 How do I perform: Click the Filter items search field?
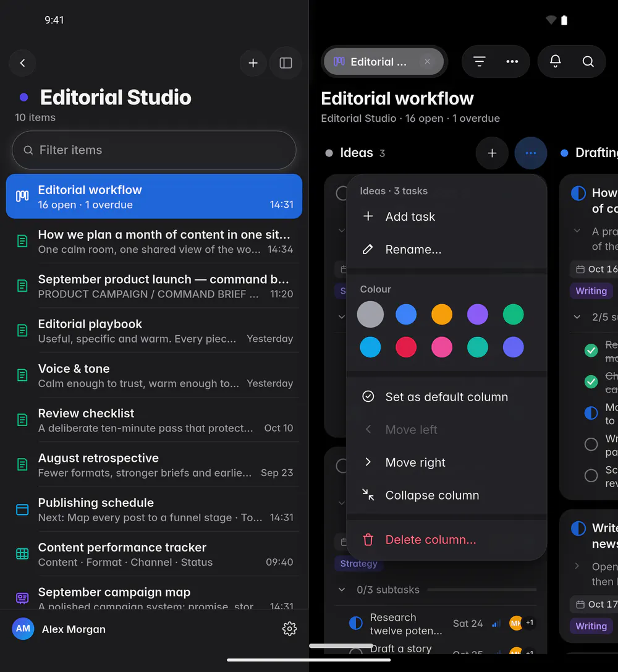pyautogui.click(x=154, y=150)
